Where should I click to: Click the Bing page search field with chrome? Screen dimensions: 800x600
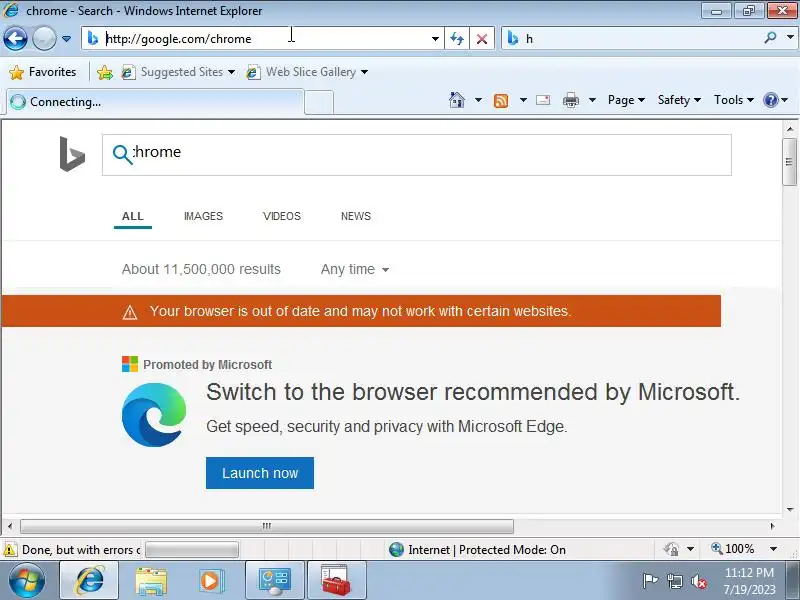tap(416, 155)
